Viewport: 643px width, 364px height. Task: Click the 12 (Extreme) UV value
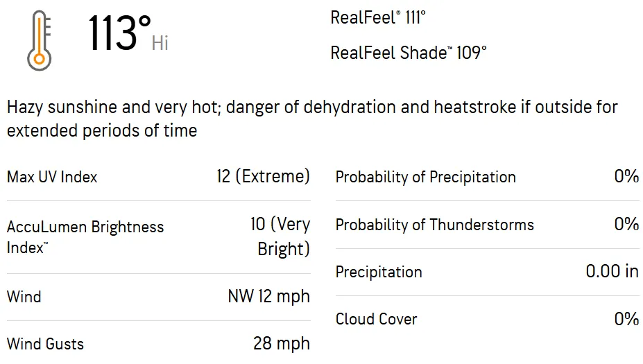[x=263, y=176]
